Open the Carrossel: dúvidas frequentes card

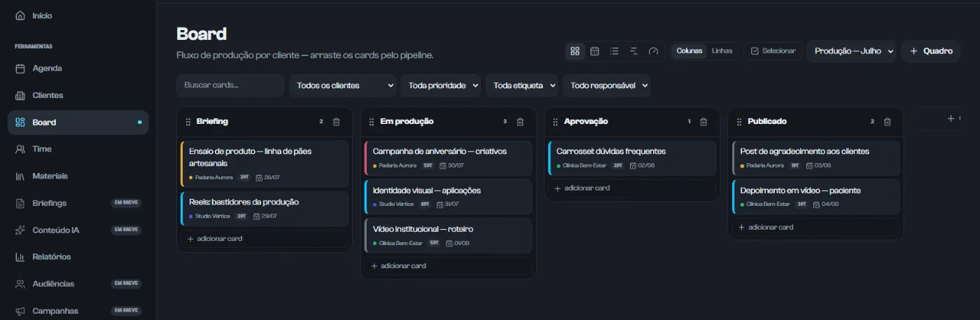(x=631, y=158)
